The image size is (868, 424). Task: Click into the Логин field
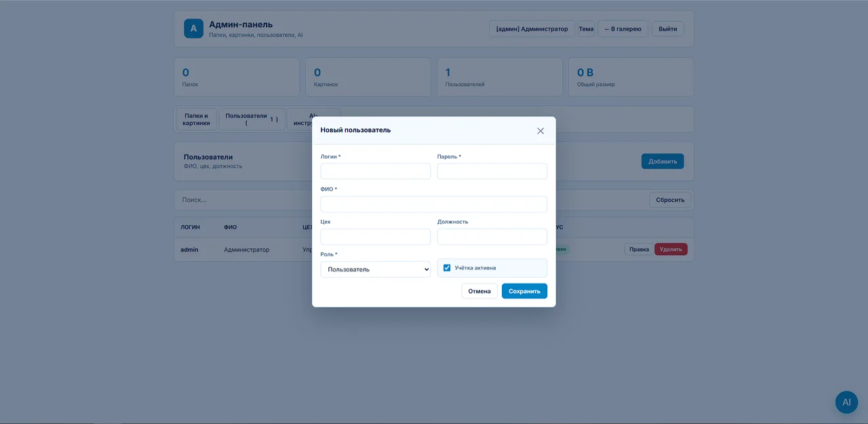[x=376, y=171]
